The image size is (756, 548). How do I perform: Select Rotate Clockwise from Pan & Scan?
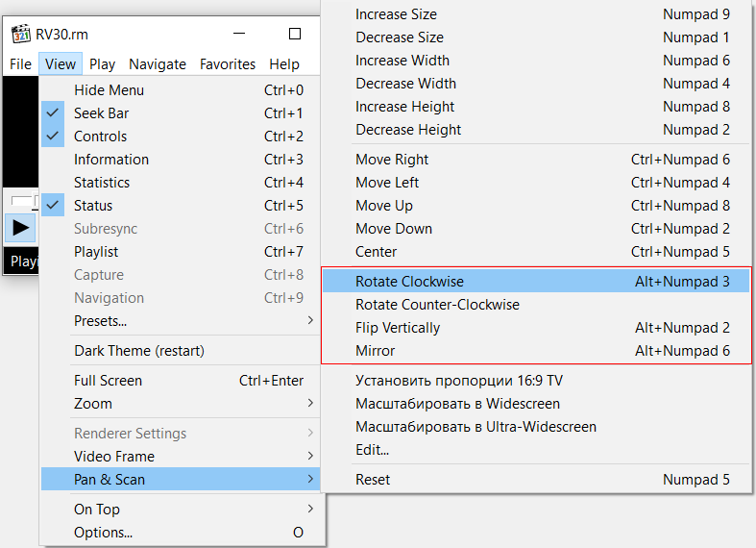tap(409, 282)
